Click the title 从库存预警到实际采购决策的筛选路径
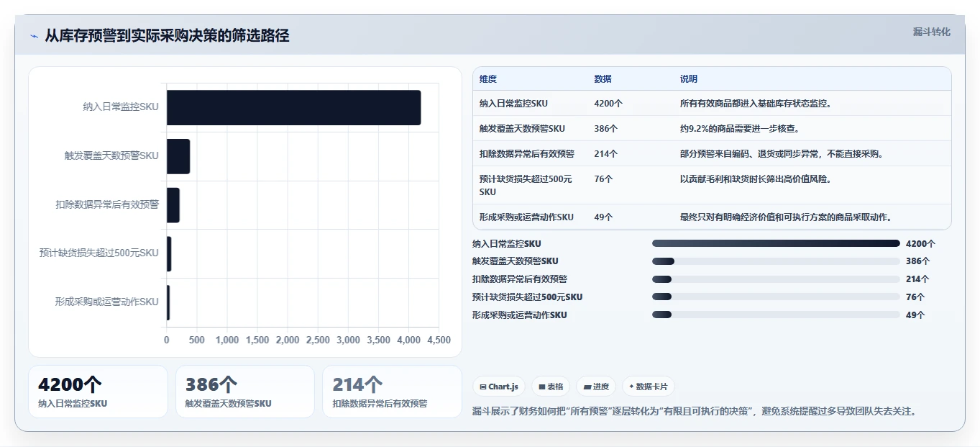Image resolution: width=980 pixels, height=447 pixels. point(167,36)
